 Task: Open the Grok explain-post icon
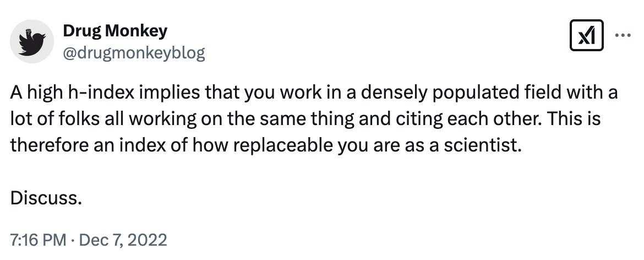pos(587,35)
